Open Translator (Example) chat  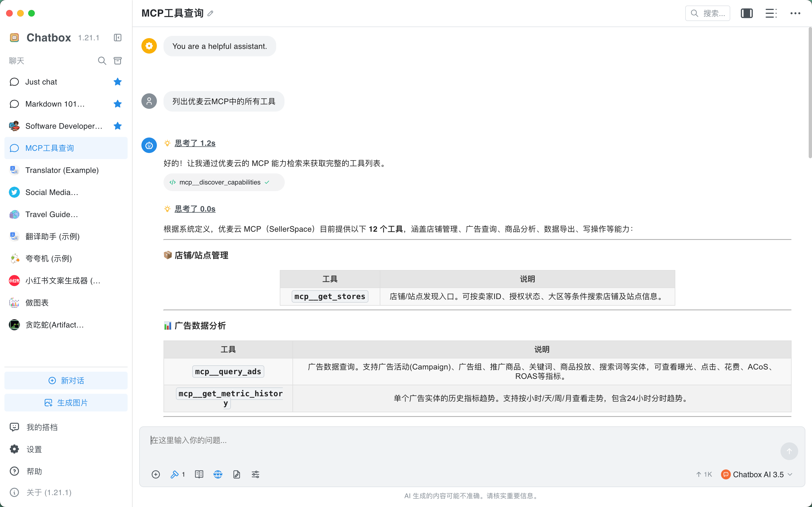[66, 170]
